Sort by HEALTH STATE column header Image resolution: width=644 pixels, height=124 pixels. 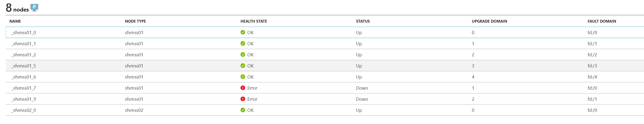click(253, 21)
